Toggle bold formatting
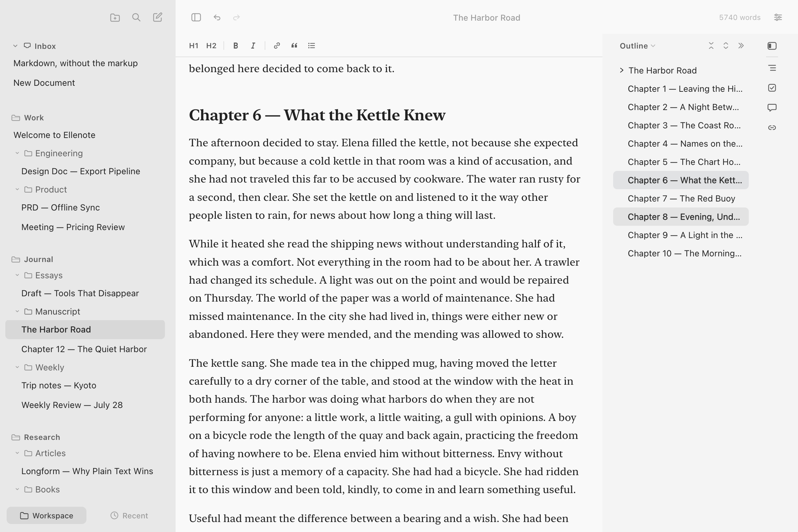Screen dimensions: 798x532 tap(235, 46)
